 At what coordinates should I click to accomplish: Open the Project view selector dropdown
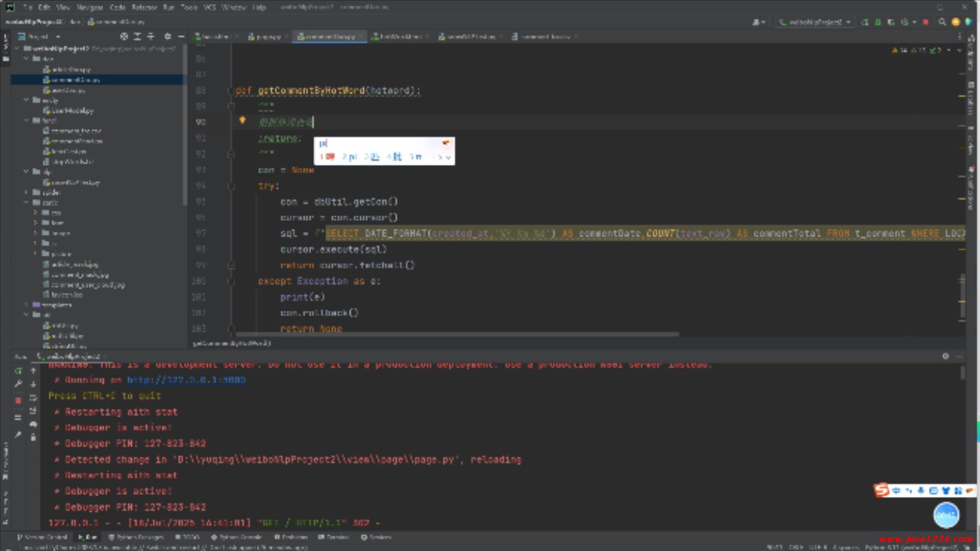coord(58,37)
